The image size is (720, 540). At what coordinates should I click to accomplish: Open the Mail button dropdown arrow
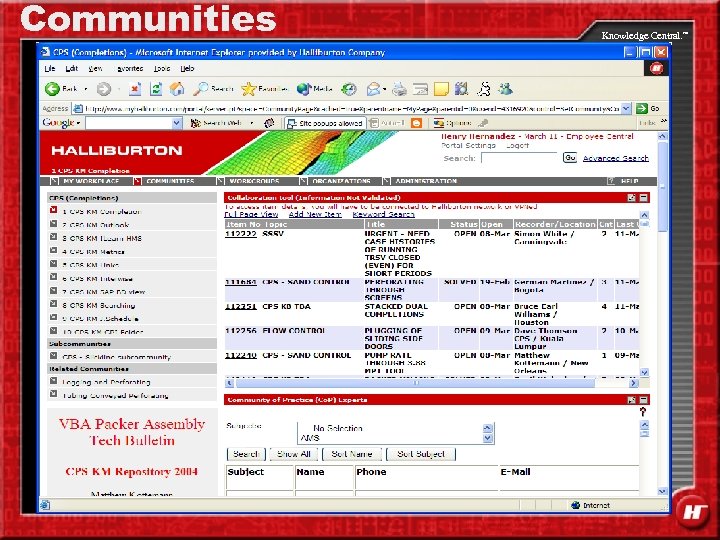[384, 89]
